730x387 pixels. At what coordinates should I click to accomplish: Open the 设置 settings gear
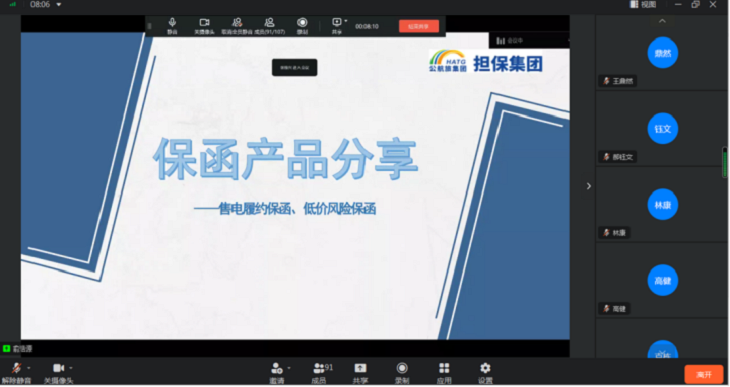(485, 368)
